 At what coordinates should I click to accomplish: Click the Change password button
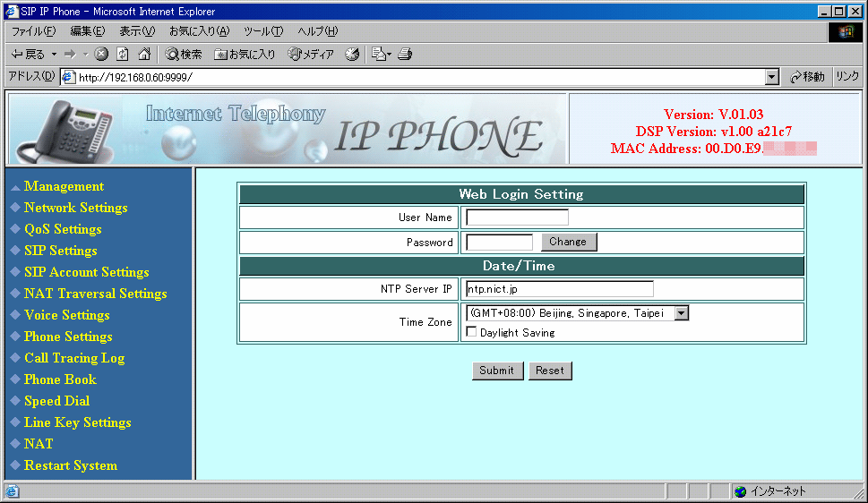click(x=568, y=242)
